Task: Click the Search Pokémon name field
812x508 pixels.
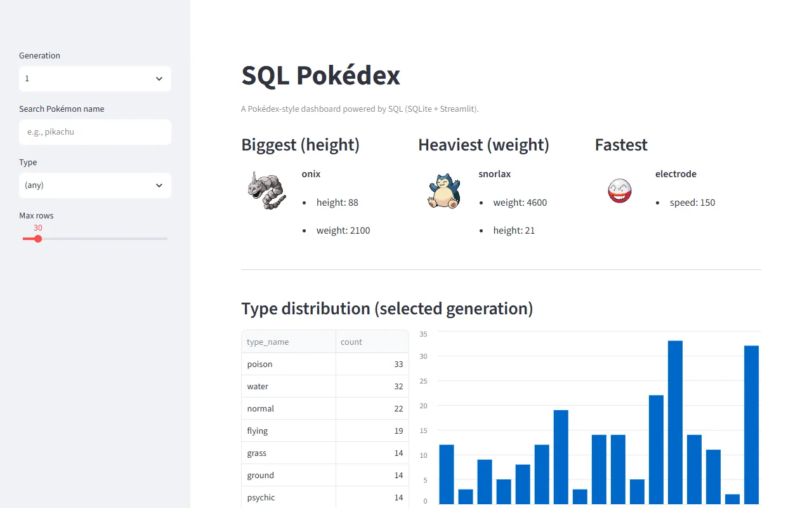Action: tap(95, 132)
